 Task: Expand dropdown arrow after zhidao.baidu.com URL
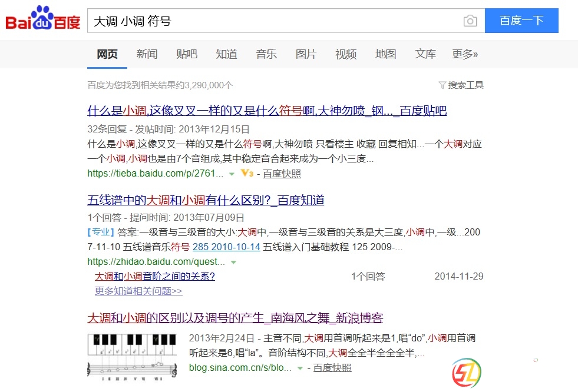(233, 262)
